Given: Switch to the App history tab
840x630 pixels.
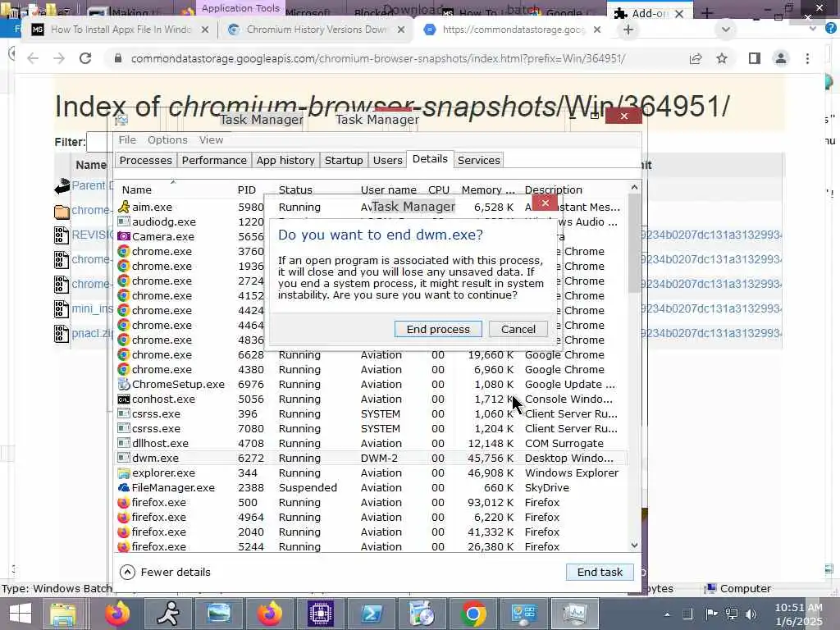Looking at the screenshot, I should click(x=285, y=160).
